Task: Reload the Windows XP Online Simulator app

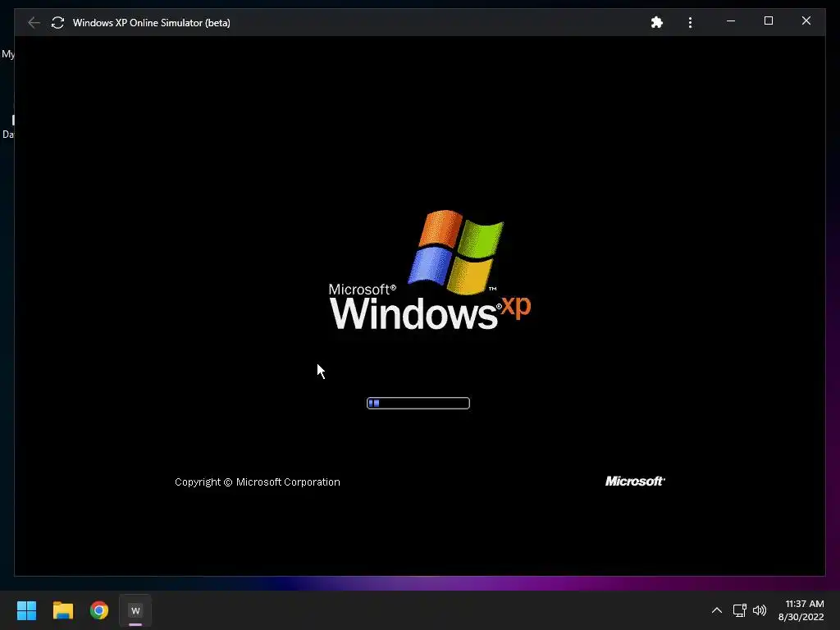Action: point(58,22)
